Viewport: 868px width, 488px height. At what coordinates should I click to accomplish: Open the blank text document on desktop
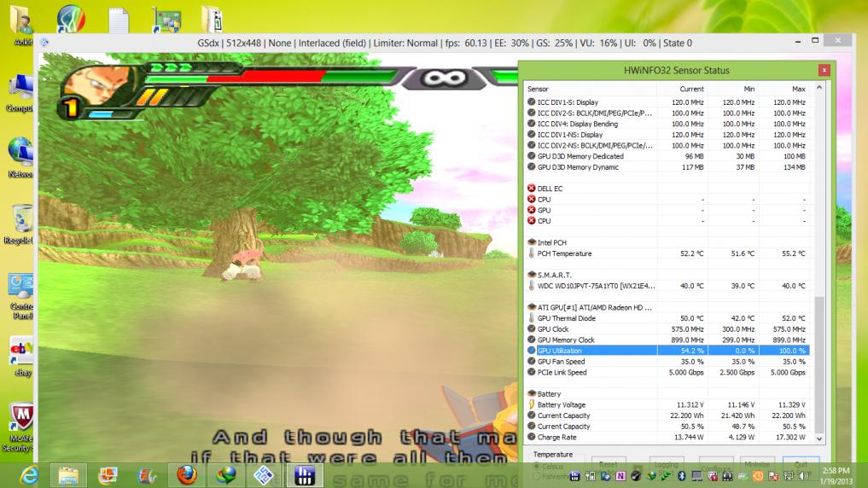[119, 20]
